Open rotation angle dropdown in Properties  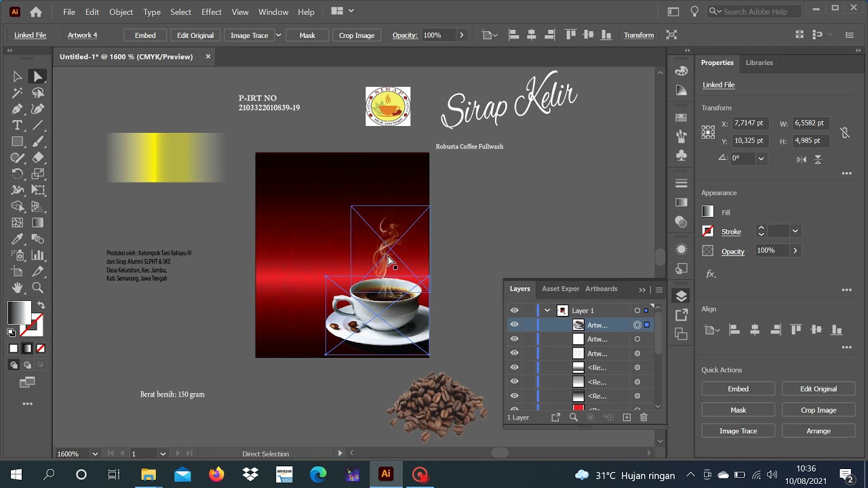click(x=761, y=159)
